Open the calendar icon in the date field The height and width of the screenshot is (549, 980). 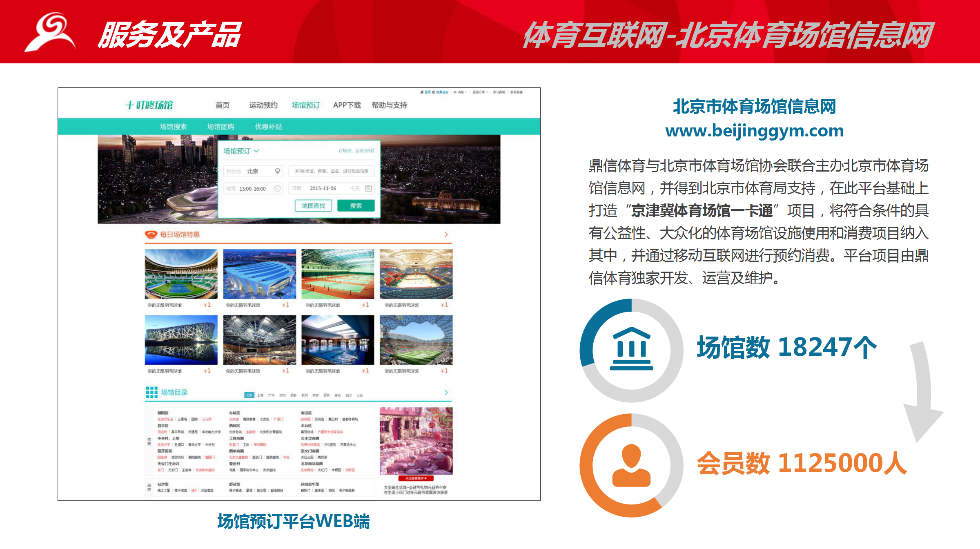tap(368, 188)
